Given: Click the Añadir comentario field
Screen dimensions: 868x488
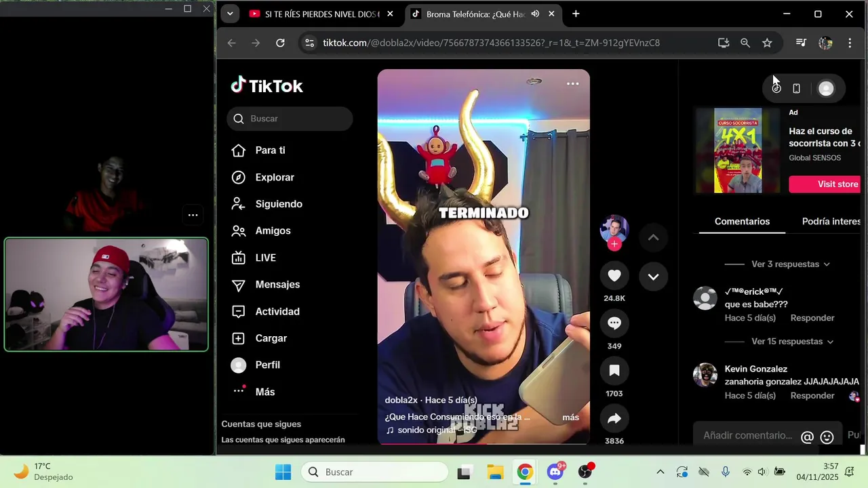Looking at the screenshot, I should [x=747, y=436].
